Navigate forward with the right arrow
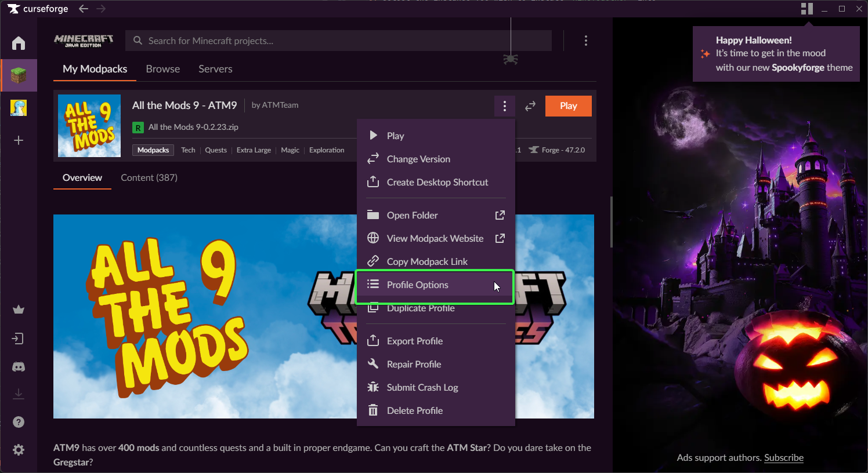This screenshot has width=868, height=473. pyautogui.click(x=101, y=9)
